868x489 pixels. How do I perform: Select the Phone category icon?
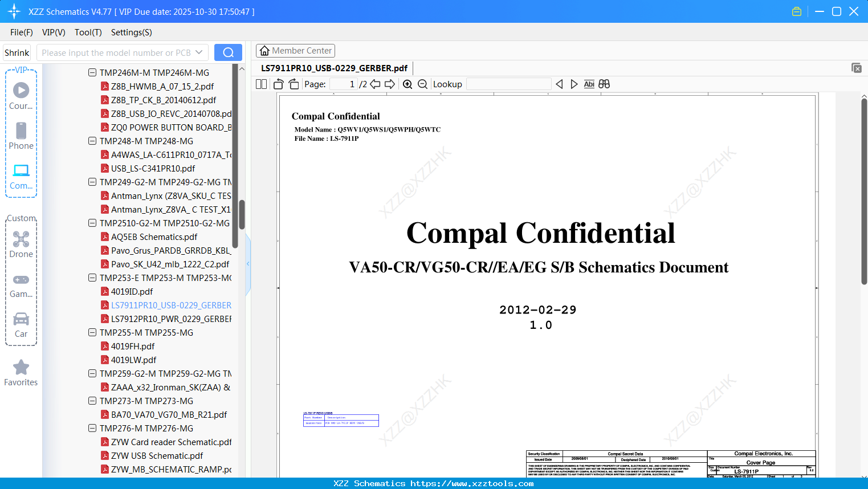[x=21, y=136]
